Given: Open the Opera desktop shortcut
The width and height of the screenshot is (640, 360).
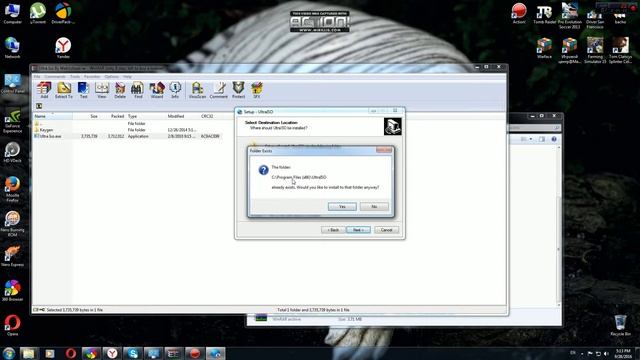Looking at the screenshot, I should 12,325.
